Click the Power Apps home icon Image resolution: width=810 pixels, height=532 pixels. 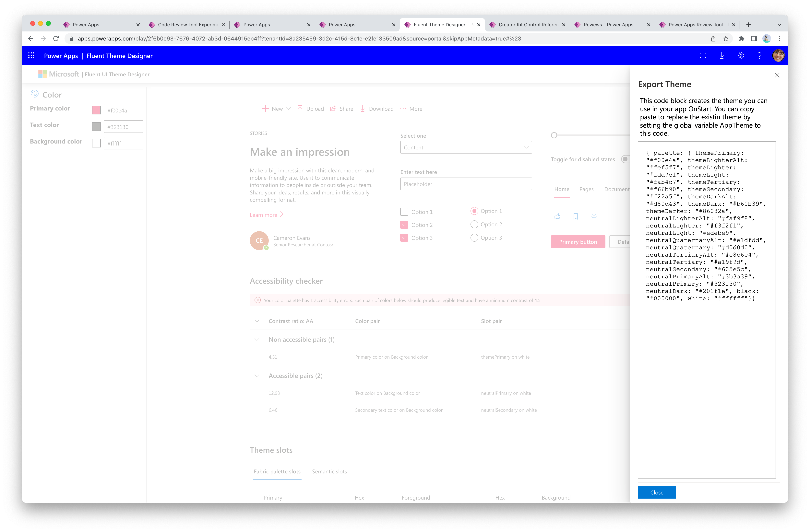coord(61,56)
